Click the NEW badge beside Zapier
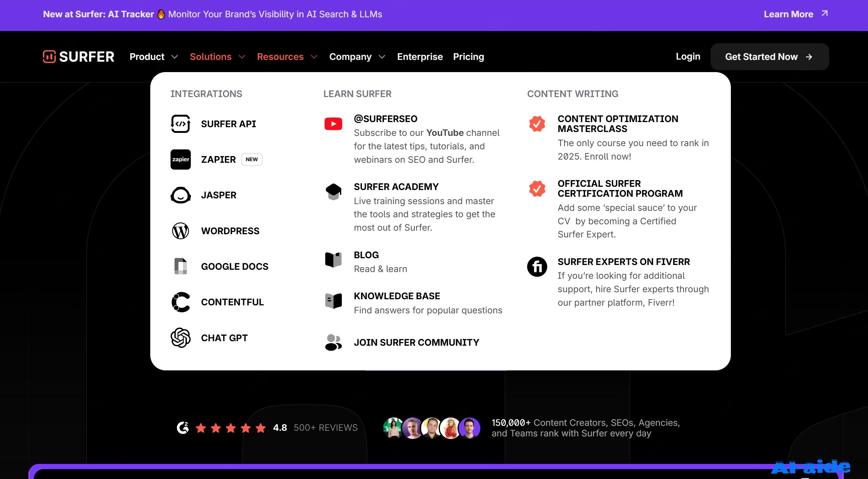Image resolution: width=868 pixels, height=479 pixels. pyautogui.click(x=252, y=159)
